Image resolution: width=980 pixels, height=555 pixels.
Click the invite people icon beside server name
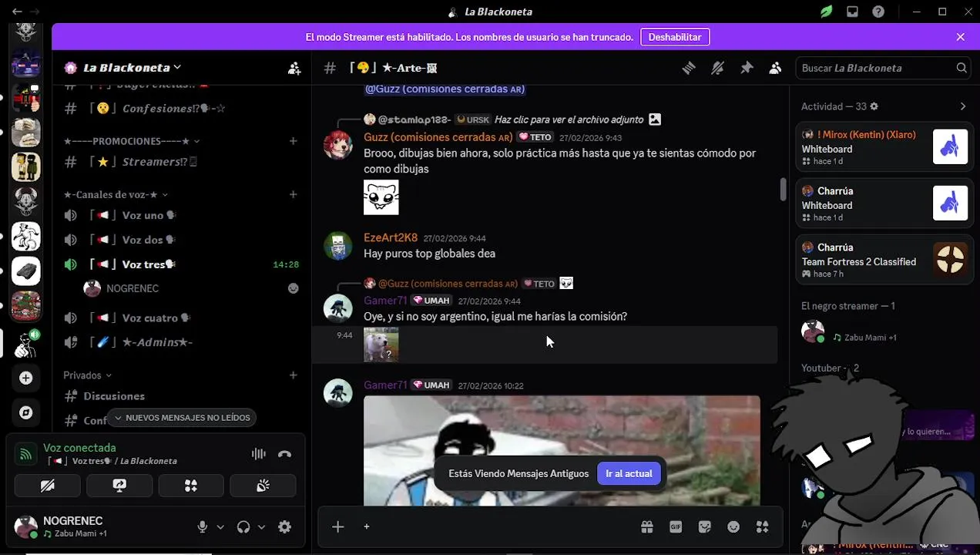coord(294,68)
